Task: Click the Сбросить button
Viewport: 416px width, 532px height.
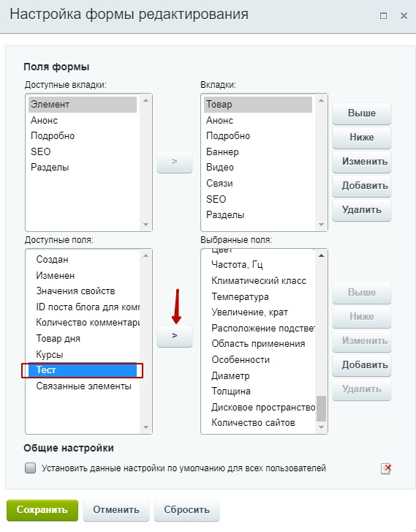Action: pos(187,510)
